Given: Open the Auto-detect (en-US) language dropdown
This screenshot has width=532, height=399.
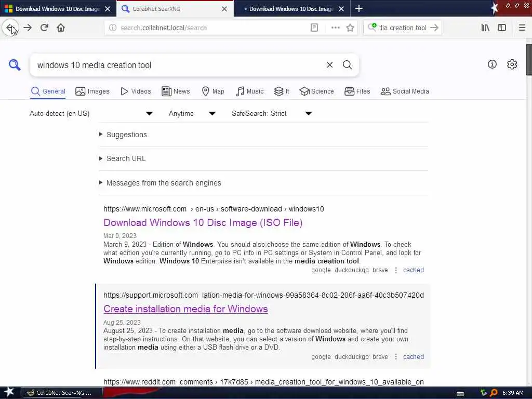Looking at the screenshot, I should (91, 113).
